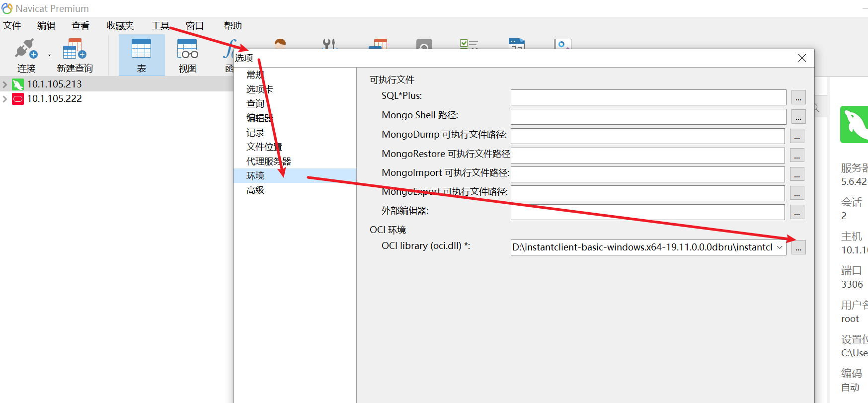The width and height of the screenshot is (868, 403).
Task: Open the 帮助 menu
Action: pos(233,26)
